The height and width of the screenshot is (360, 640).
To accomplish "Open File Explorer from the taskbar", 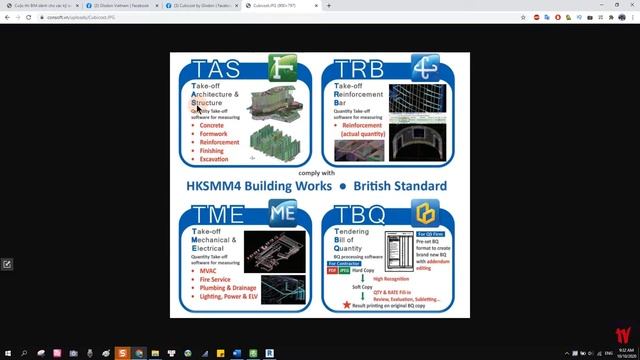I will pyautogui.click(x=155, y=353).
